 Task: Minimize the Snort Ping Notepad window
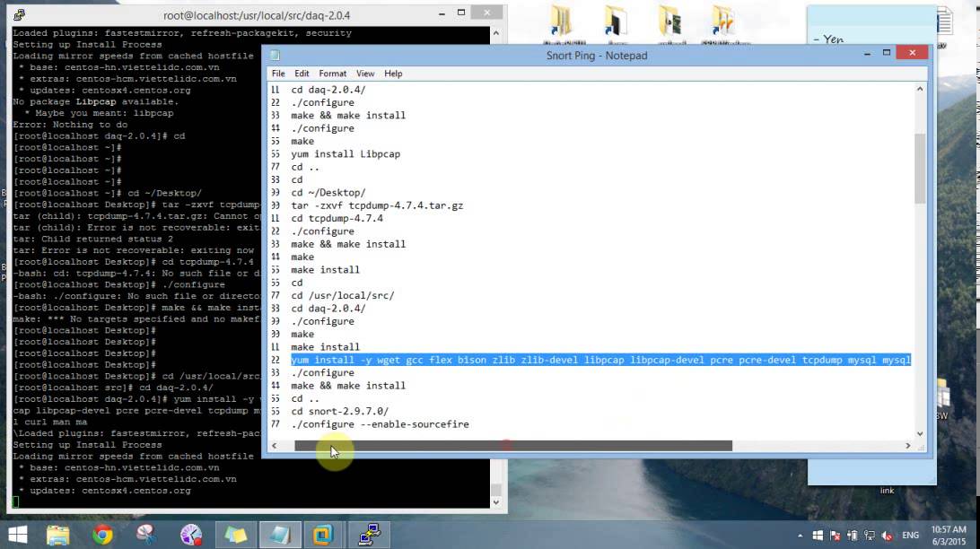coord(867,54)
